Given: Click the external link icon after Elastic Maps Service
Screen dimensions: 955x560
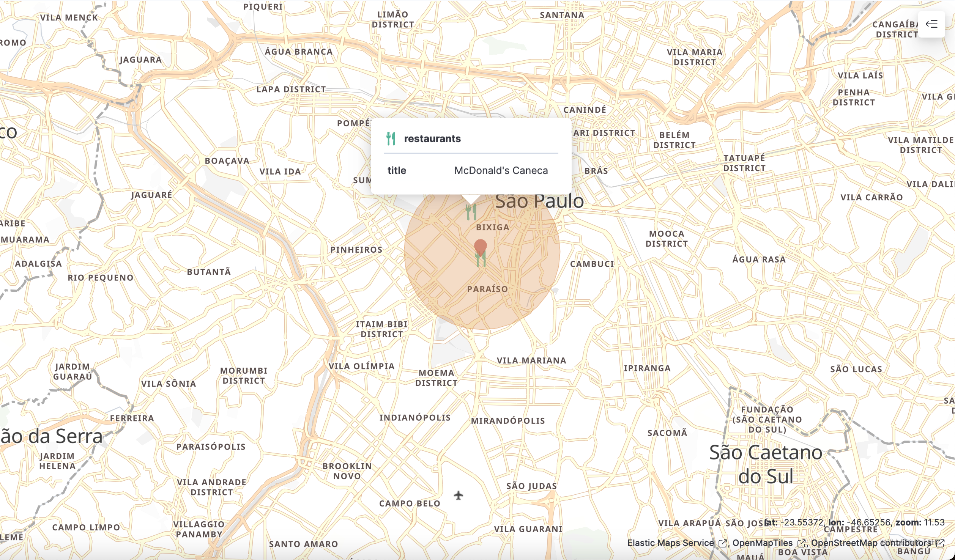Looking at the screenshot, I should click(722, 543).
